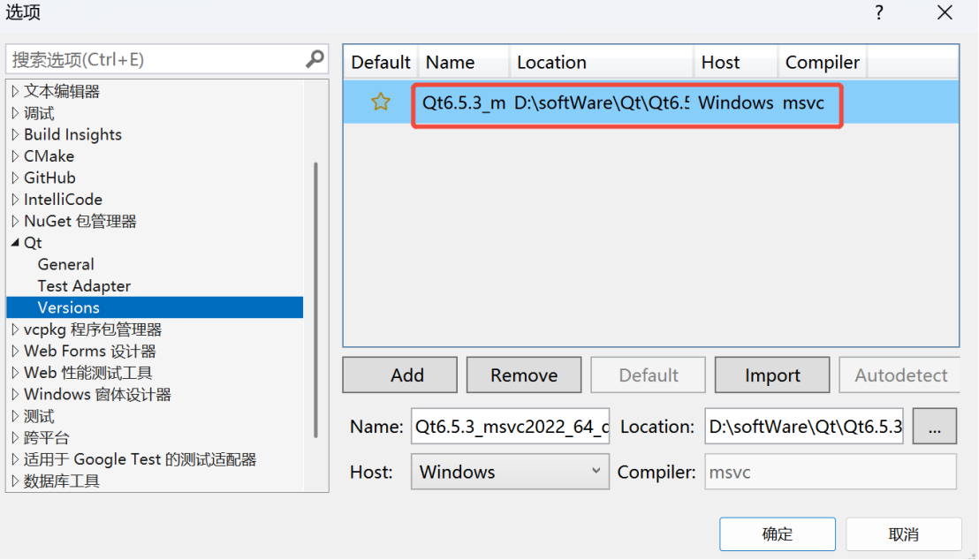Select the Qt6.5.3_msvc version row
Viewport: 979px width, 560px height.
(x=619, y=102)
